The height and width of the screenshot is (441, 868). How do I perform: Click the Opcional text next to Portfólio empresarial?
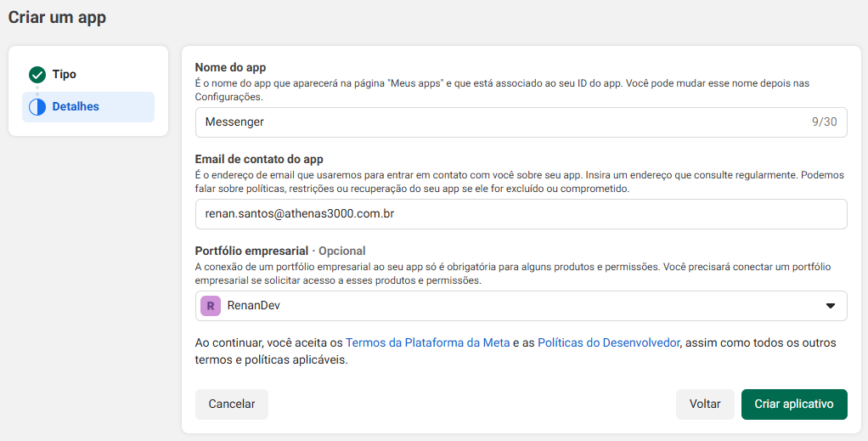[x=341, y=251]
